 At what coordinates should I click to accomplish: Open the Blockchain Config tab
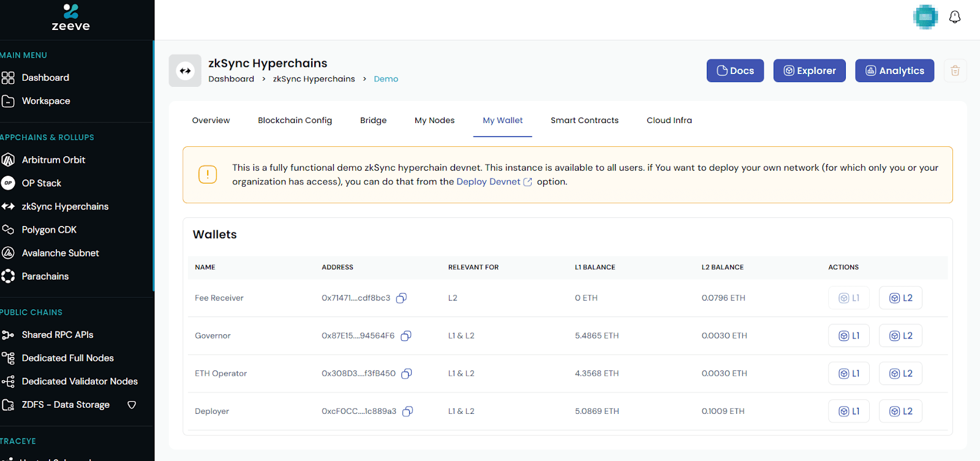[x=295, y=121]
